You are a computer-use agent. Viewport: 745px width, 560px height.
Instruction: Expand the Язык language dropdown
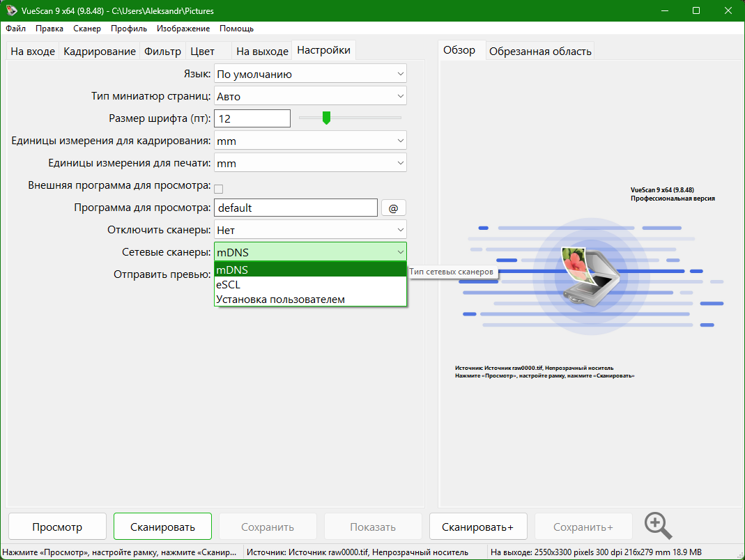tap(310, 74)
